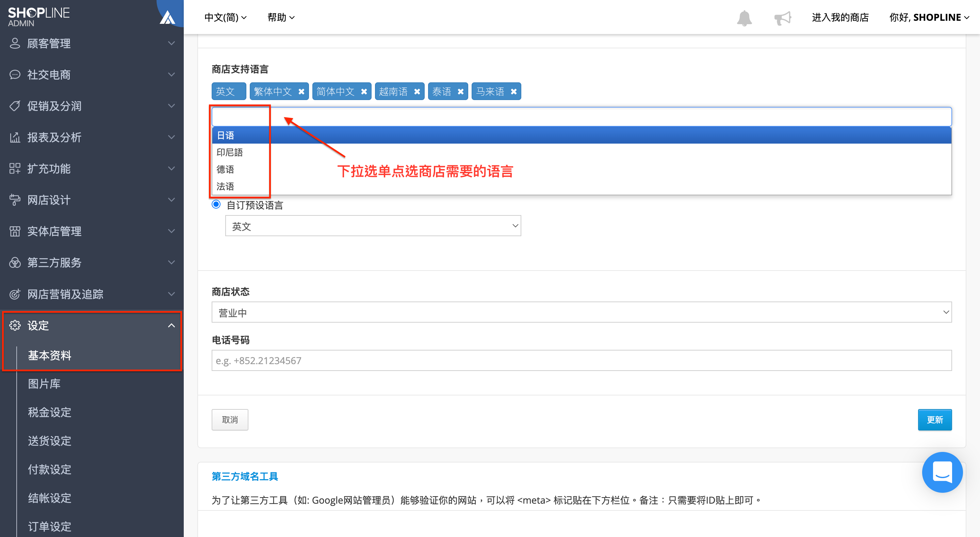Viewport: 980px width, 537px height.
Task: Open the 你好, SHOPLINE account menu
Action: (x=929, y=17)
